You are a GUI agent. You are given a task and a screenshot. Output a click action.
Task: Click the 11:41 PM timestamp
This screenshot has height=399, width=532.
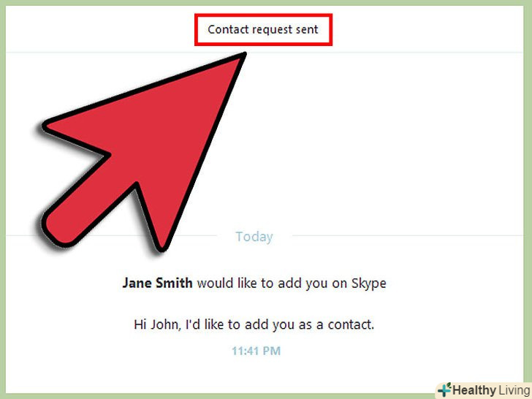pyautogui.click(x=256, y=351)
